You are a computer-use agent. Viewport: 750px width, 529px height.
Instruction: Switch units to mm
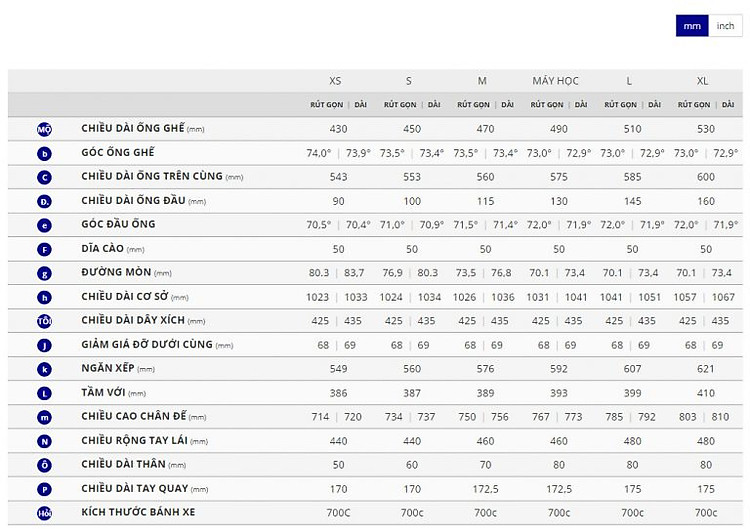pyautogui.click(x=692, y=26)
